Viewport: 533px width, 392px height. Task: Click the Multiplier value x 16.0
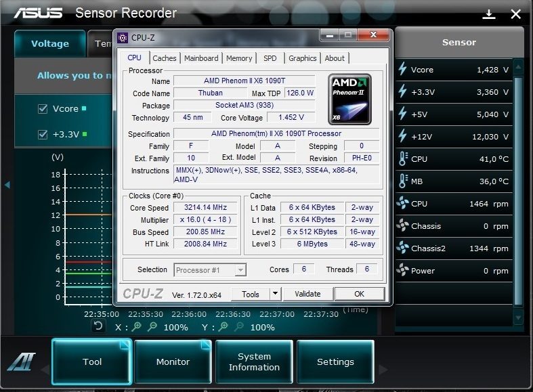pos(205,219)
